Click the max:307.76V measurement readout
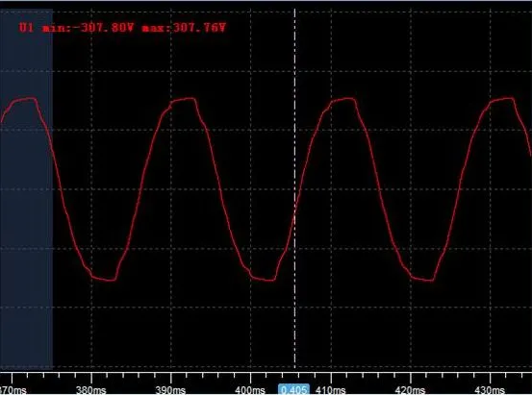Viewport: 532px width, 395px height. click(x=184, y=28)
